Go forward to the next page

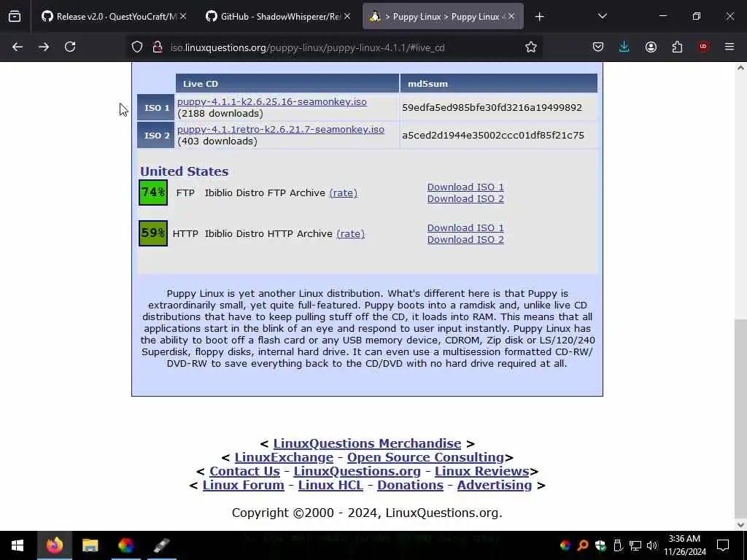(x=44, y=47)
